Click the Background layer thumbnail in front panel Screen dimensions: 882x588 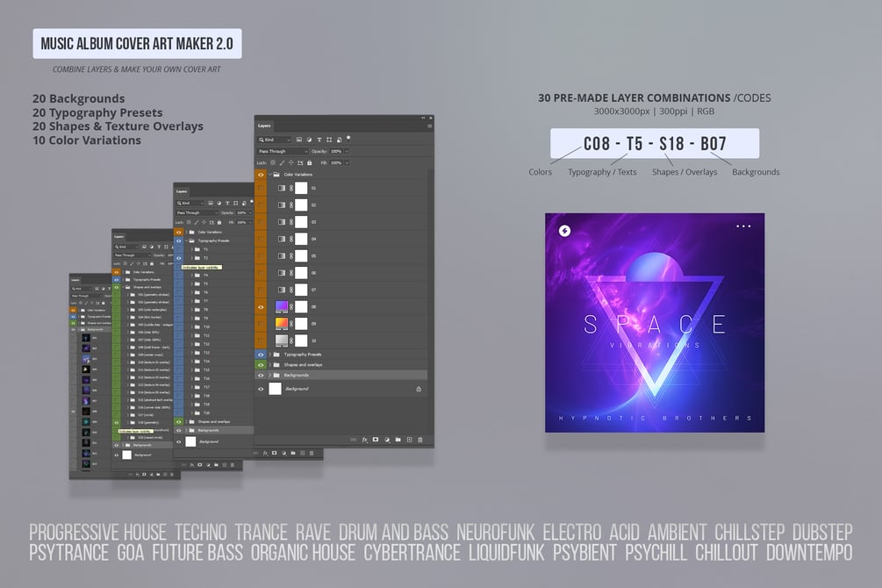275,389
